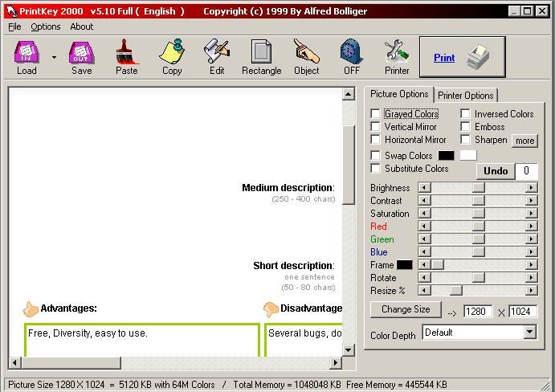Open the dropdown arrow next to Load
Screen dimensions: 555x392
click(x=54, y=57)
